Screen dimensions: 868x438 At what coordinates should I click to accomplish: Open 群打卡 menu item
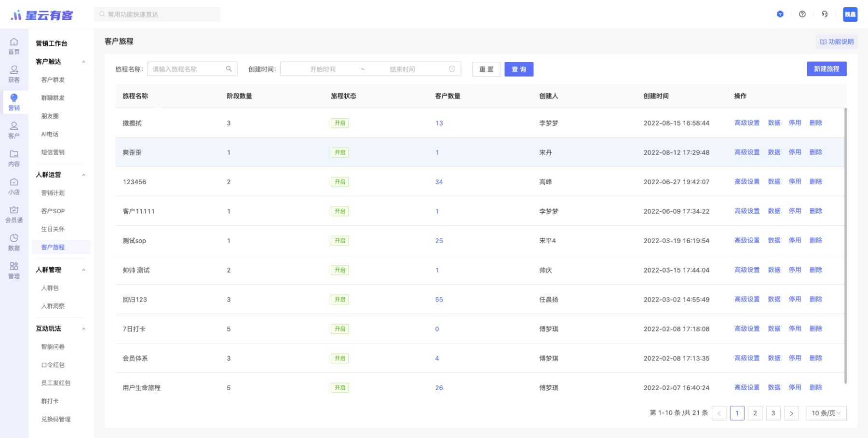[50, 401]
